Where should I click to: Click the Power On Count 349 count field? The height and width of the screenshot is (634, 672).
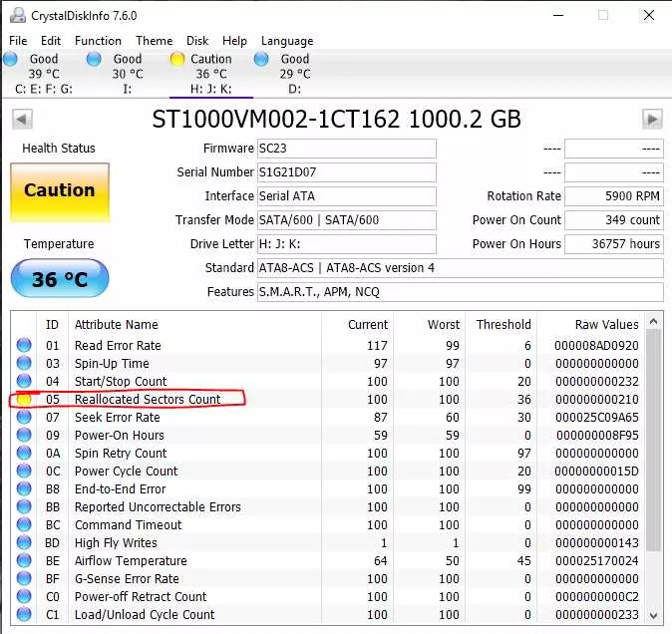[x=614, y=220]
